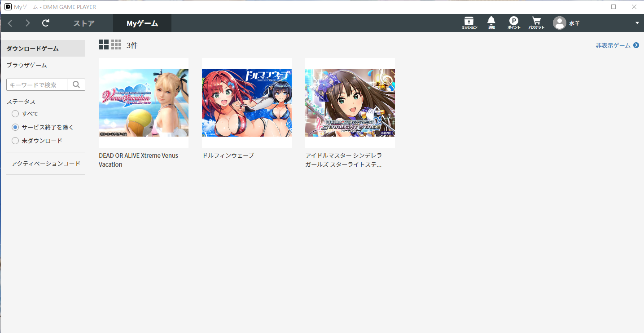
Task: Switch to large grid view
Action: 104,44
